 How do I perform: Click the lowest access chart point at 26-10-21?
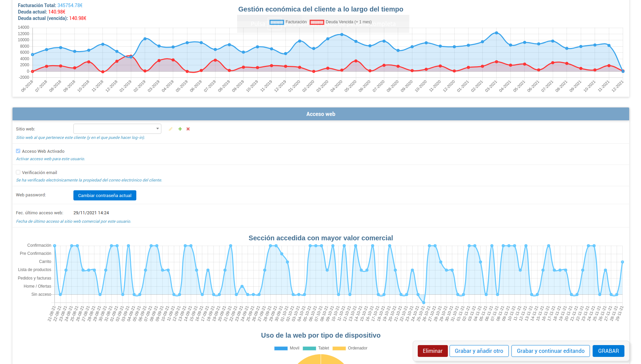pos(423,302)
